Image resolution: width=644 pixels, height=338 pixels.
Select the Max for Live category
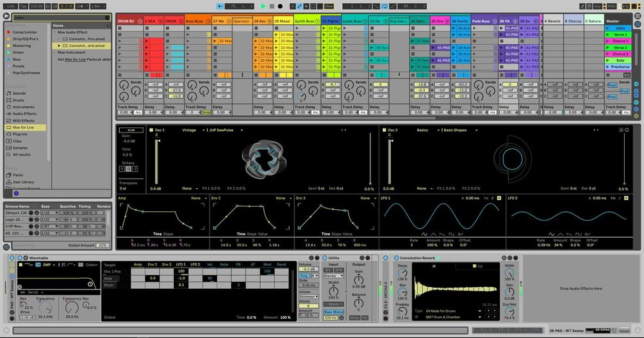(23, 127)
